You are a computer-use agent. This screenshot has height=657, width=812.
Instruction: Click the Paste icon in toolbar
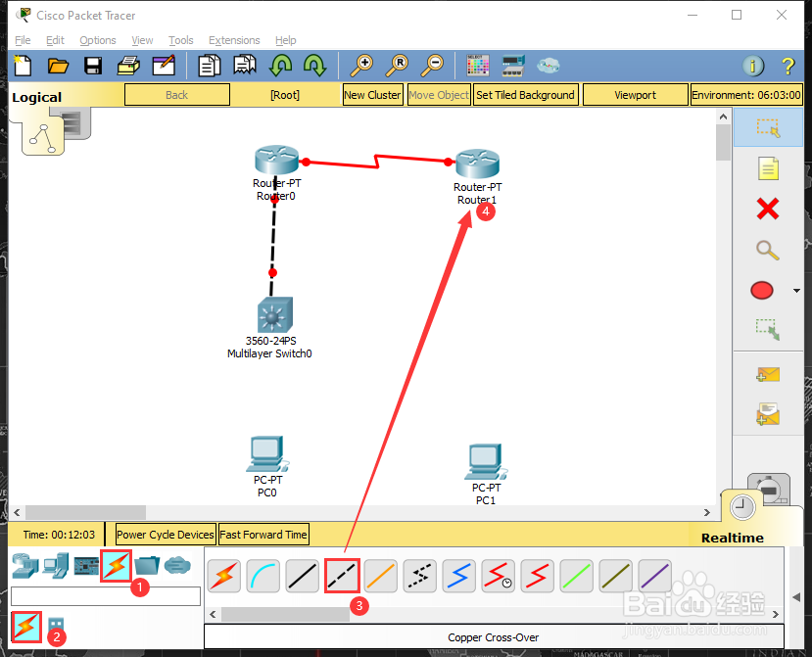(x=245, y=66)
